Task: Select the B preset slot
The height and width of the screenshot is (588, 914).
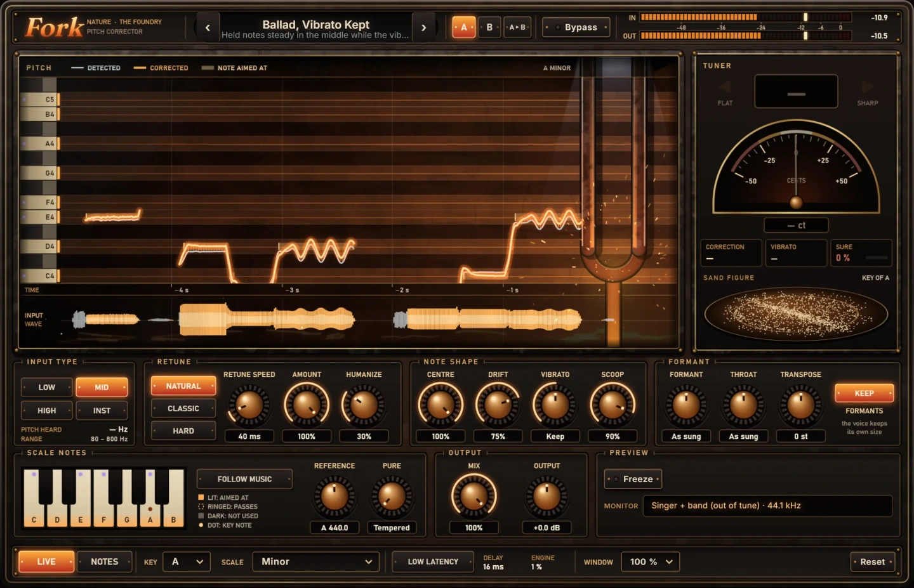Action: tap(489, 27)
